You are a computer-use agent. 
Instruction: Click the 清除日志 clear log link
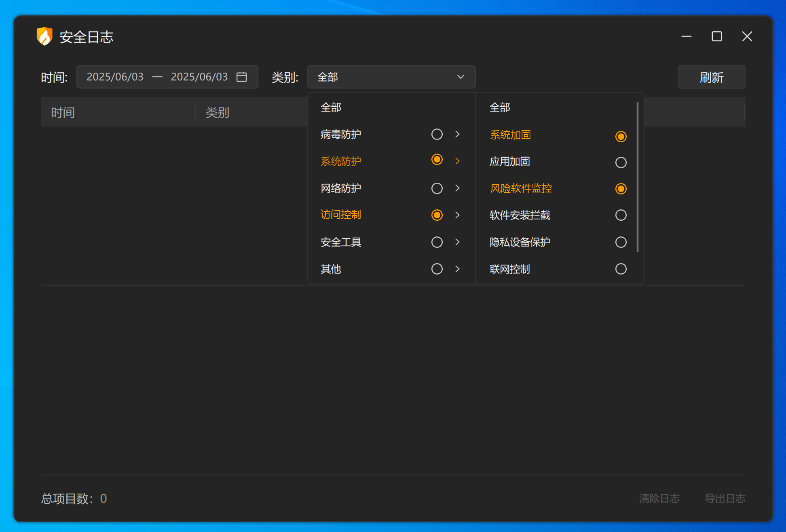(x=659, y=498)
